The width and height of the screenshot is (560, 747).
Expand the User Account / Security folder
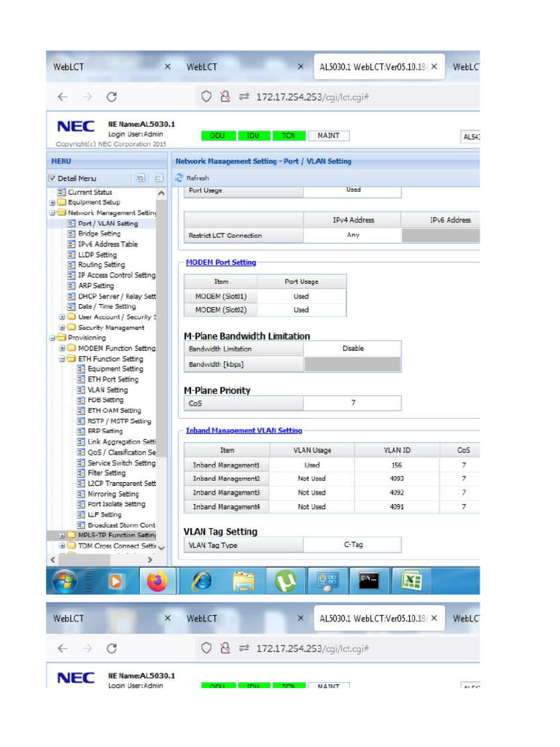coord(62,317)
